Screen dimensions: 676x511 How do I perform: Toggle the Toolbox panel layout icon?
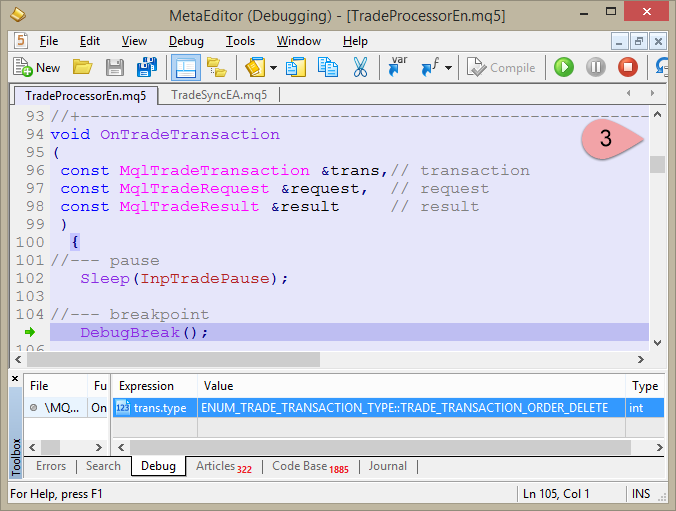[186, 68]
